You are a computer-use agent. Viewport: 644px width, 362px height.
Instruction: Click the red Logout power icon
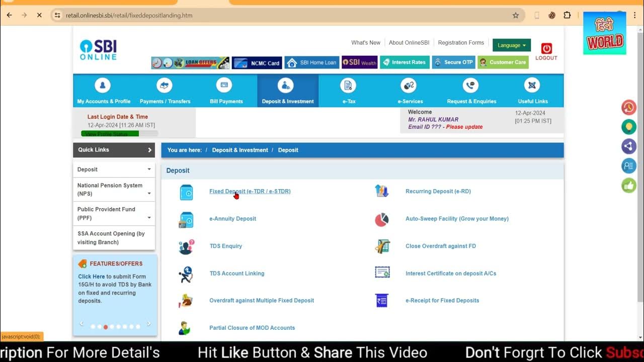pos(546,49)
